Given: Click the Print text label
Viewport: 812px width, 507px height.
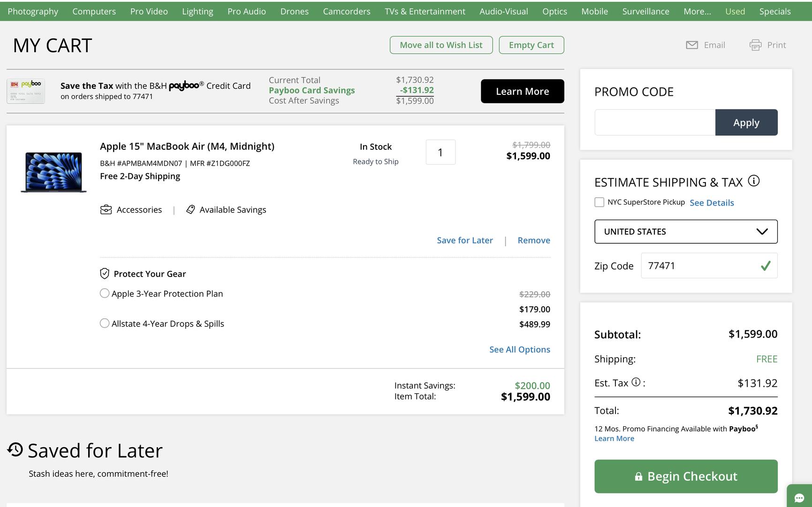Looking at the screenshot, I should click(776, 45).
